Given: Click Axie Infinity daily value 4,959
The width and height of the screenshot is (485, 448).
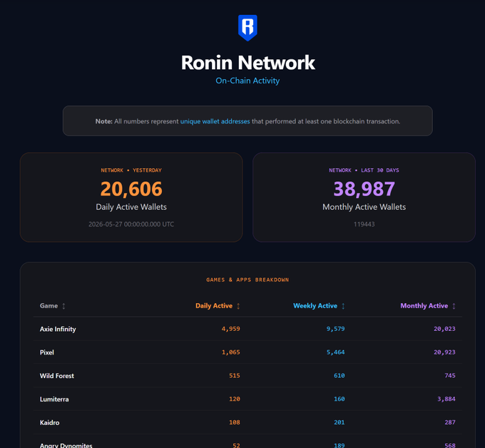Looking at the screenshot, I should [231, 329].
